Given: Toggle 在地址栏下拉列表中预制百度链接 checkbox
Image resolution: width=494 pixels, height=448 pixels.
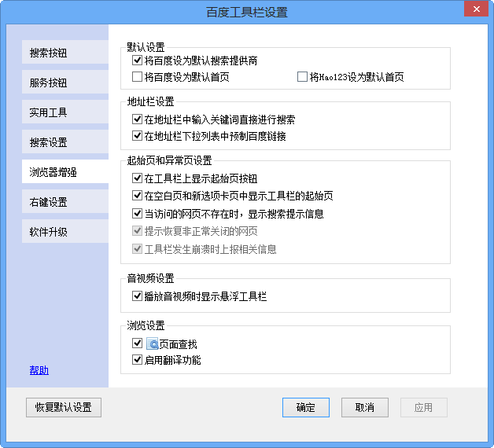Looking at the screenshot, I should (x=137, y=136).
